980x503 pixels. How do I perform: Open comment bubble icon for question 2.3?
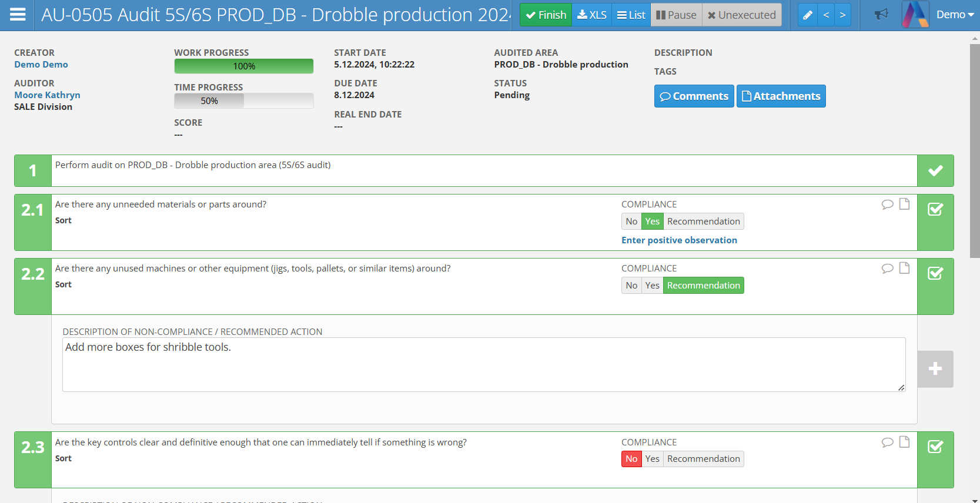[887, 442]
